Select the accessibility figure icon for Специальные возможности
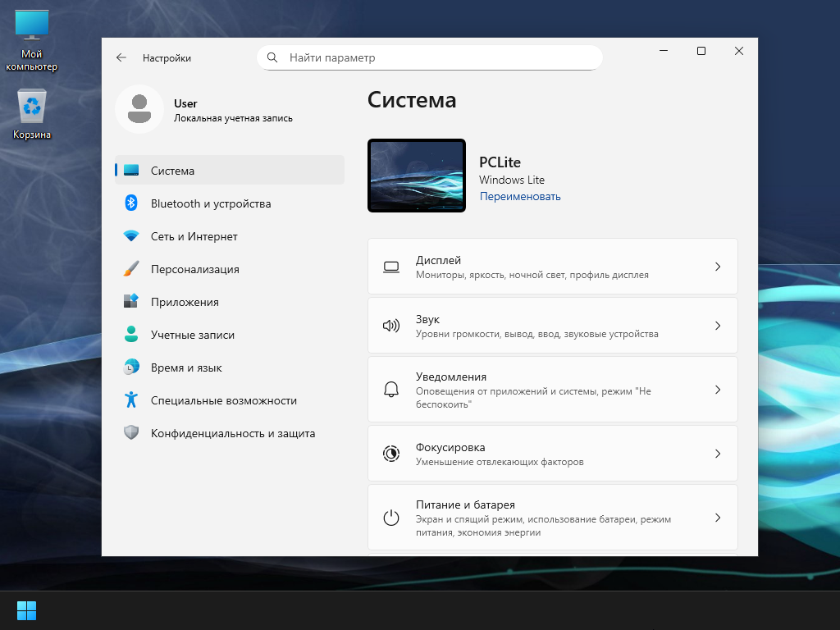 (x=131, y=399)
